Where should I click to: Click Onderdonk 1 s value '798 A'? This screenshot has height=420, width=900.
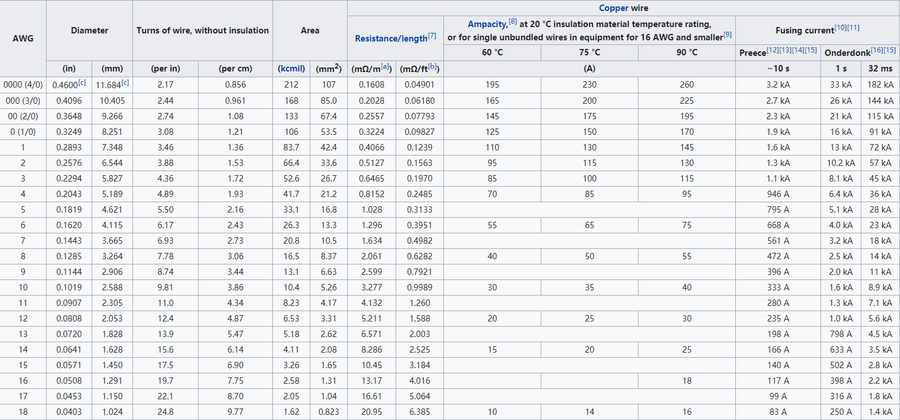click(x=841, y=335)
